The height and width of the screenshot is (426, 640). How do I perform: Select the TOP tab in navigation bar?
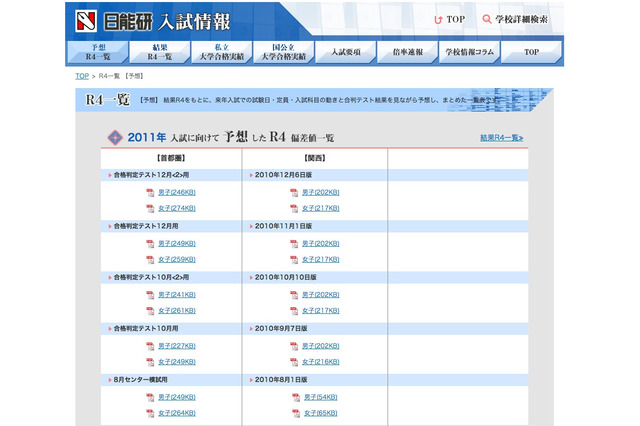tap(531, 52)
